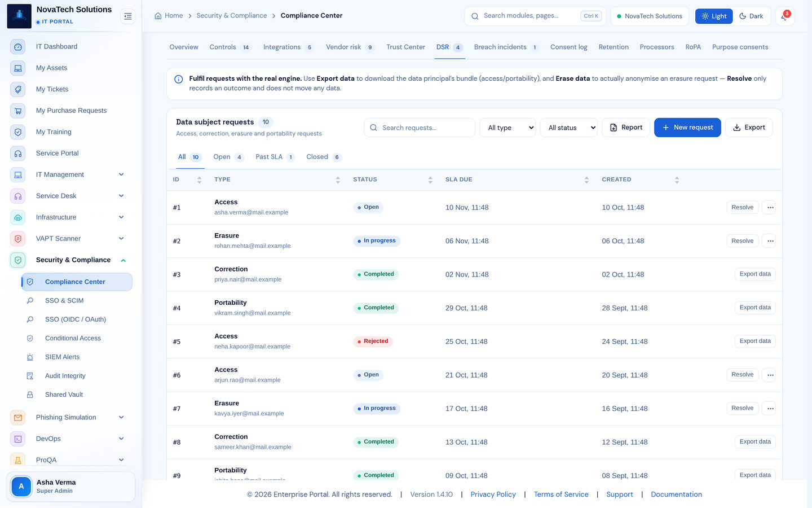Open the Closed requests tab
812x508 pixels.
[x=324, y=157]
